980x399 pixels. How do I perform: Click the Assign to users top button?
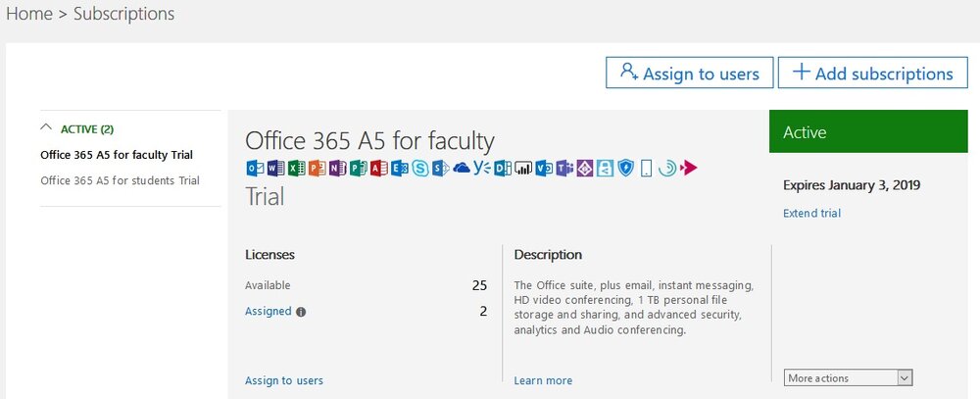click(x=689, y=74)
